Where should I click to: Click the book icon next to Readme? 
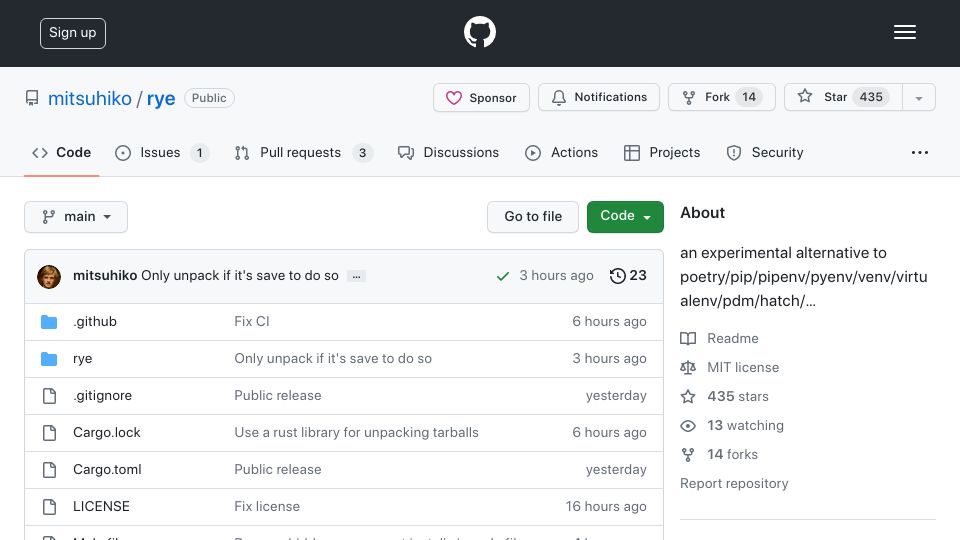(x=688, y=339)
